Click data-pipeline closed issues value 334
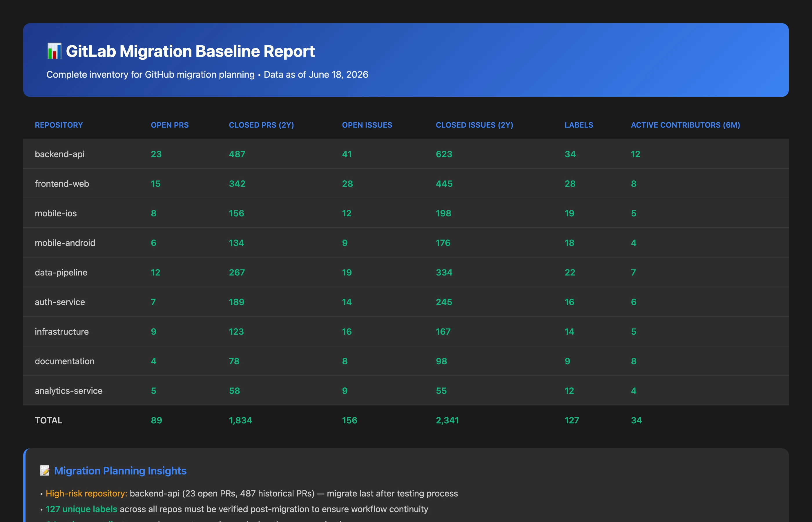 [x=444, y=273]
